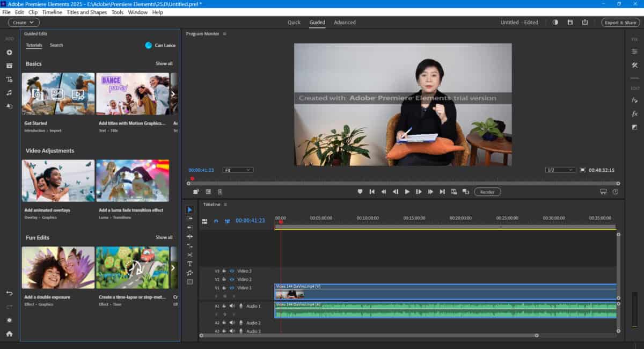This screenshot has width=644, height=349.
Task: Open Program Monitor panel menu
Action: 225,34
